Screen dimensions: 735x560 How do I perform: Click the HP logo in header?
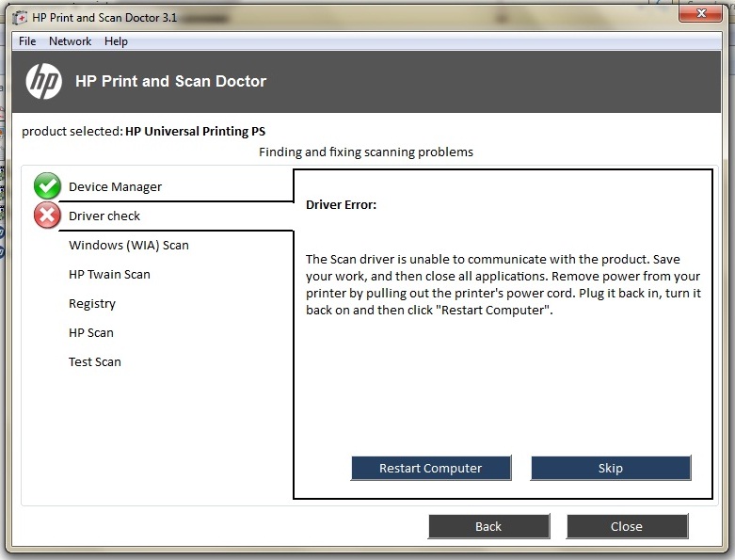point(43,81)
